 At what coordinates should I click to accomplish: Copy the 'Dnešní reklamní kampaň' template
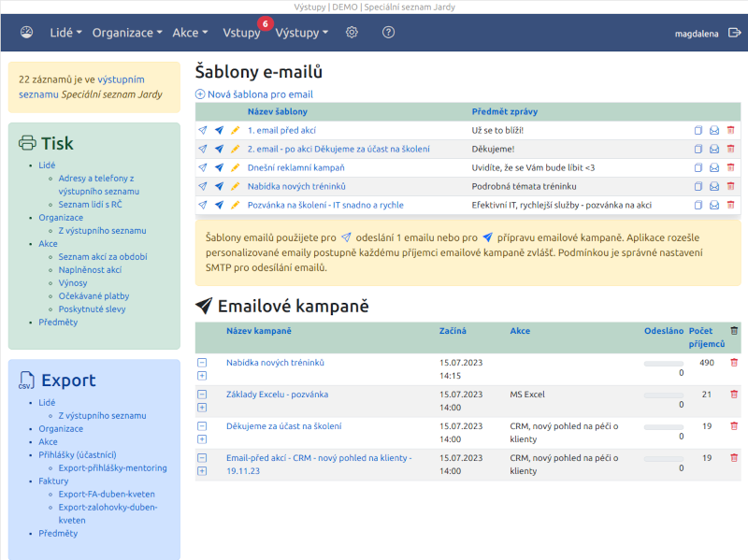(698, 167)
